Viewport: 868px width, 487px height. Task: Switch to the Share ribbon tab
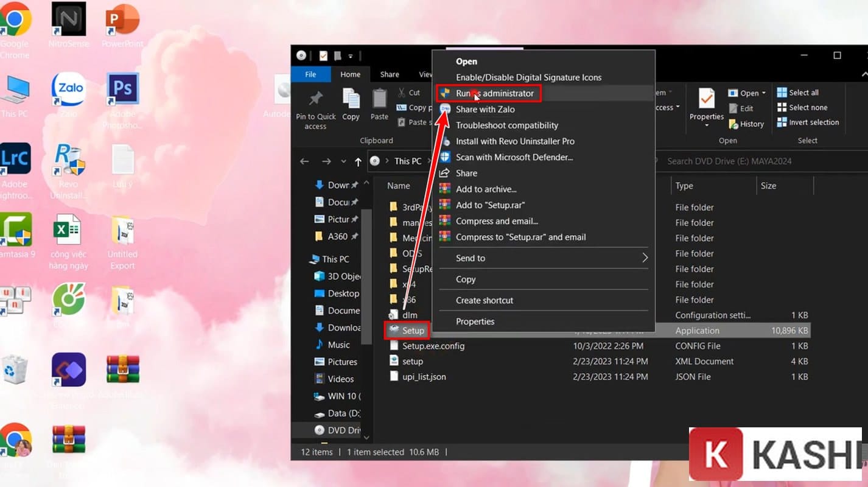(x=390, y=74)
